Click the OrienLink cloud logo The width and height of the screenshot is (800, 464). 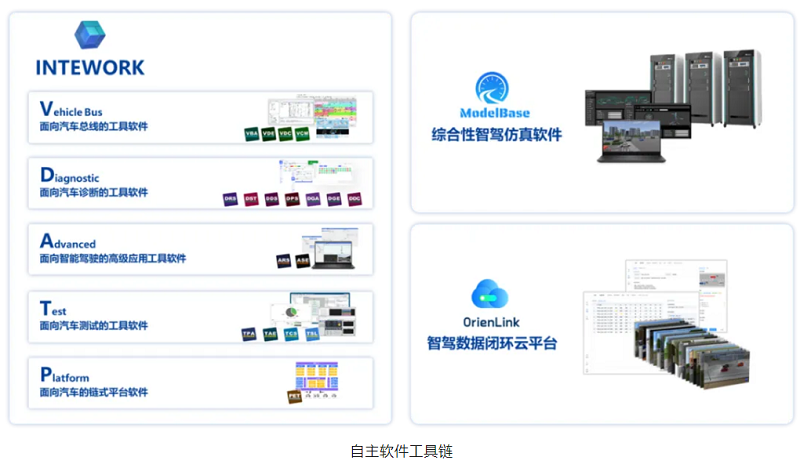(x=489, y=294)
